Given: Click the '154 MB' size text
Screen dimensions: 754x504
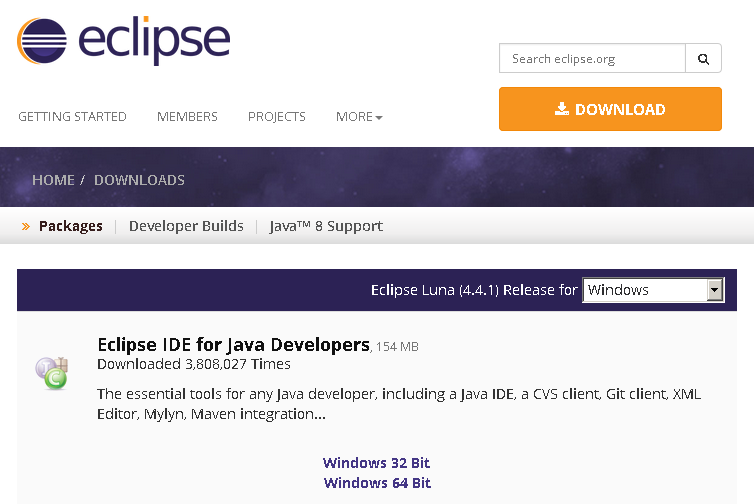Looking at the screenshot, I should (397, 347).
